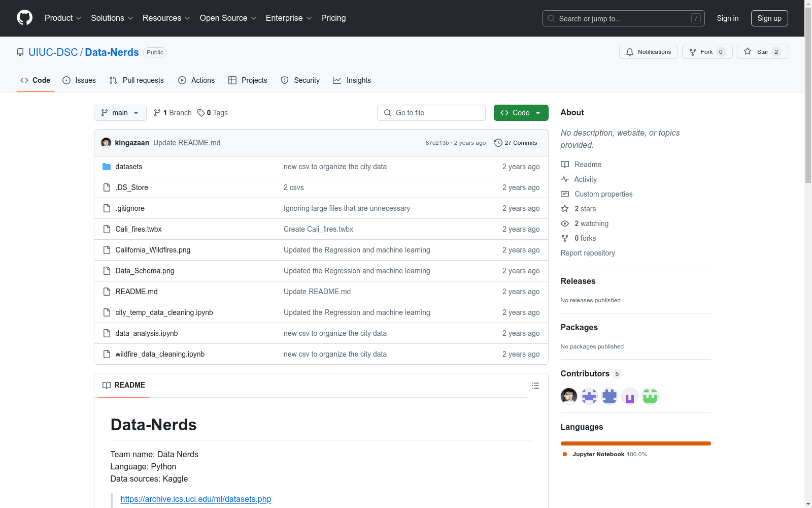Screen dimensions: 812x508
Task: Switch to the Pull requests tab
Action: click(137, 80)
